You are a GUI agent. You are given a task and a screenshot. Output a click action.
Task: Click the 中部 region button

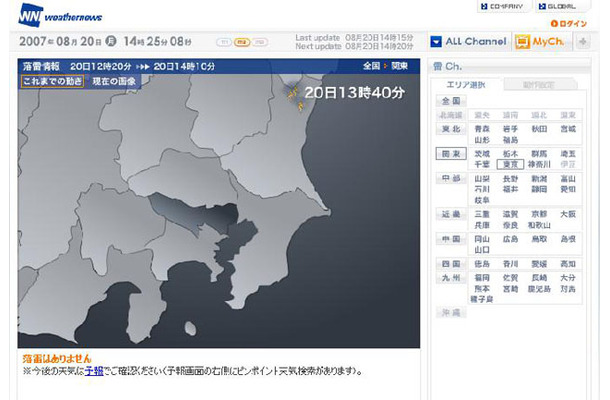click(x=451, y=179)
